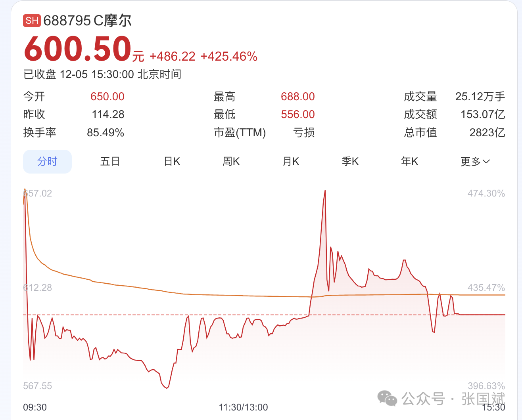Expand the 更多 dropdown menu
522x420 pixels.
point(475,162)
